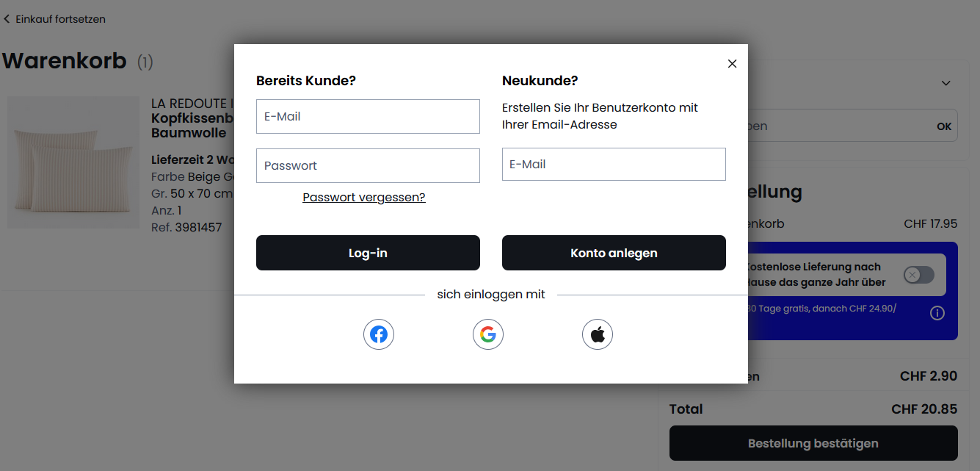Click the back arrow beside Einkauf fortsetzen
980x471 pixels.
pyautogui.click(x=7, y=19)
